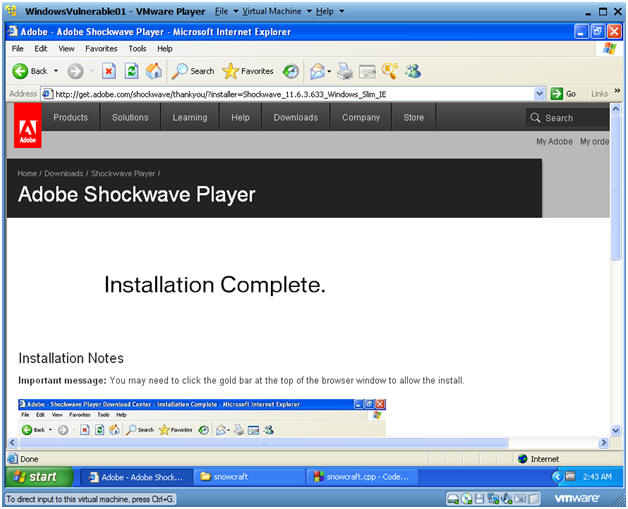This screenshot has width=628, height=509.
Task: Click the VMware floppy status icon
Action: 479,499
